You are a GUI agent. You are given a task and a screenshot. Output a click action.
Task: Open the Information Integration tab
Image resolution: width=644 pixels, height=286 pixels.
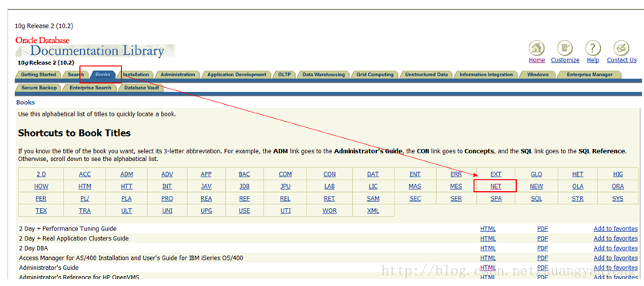486,75
